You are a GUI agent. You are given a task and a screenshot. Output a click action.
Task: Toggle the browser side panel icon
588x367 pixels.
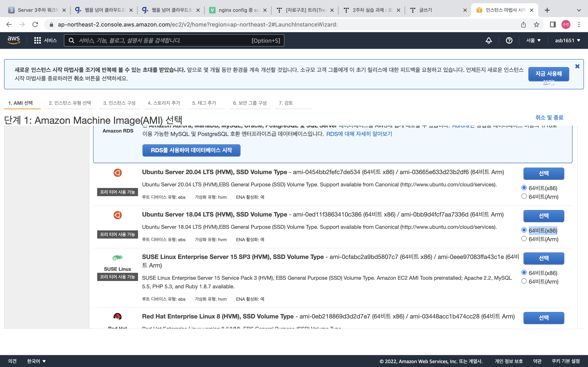pyautogui.click(x=553, y=24)
